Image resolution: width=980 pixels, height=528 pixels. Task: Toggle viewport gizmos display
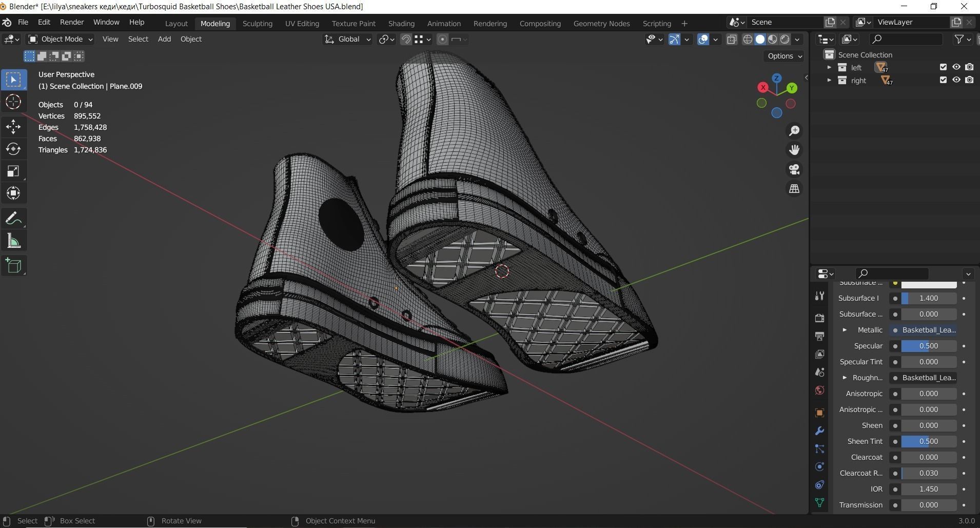tap(674, 39)
